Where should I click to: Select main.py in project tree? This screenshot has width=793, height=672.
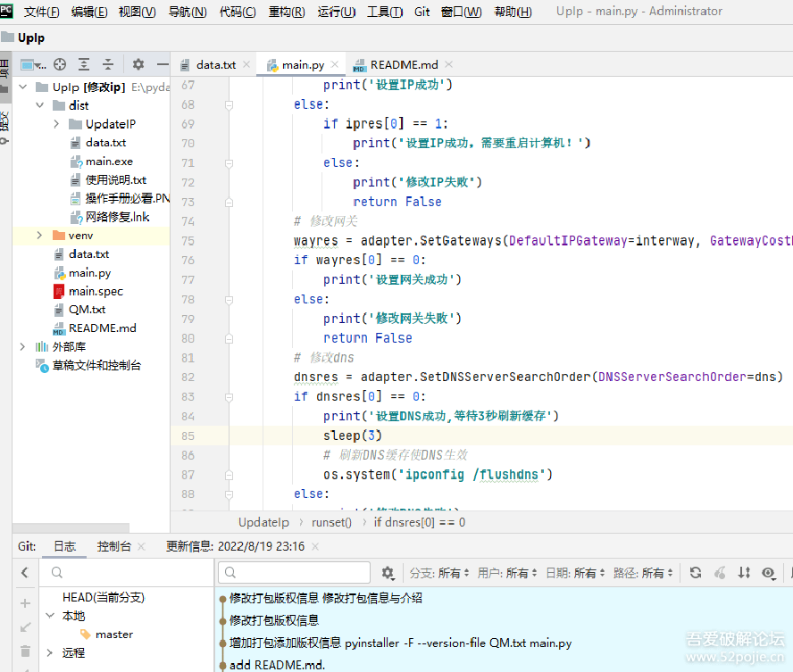tap(89, 273)
